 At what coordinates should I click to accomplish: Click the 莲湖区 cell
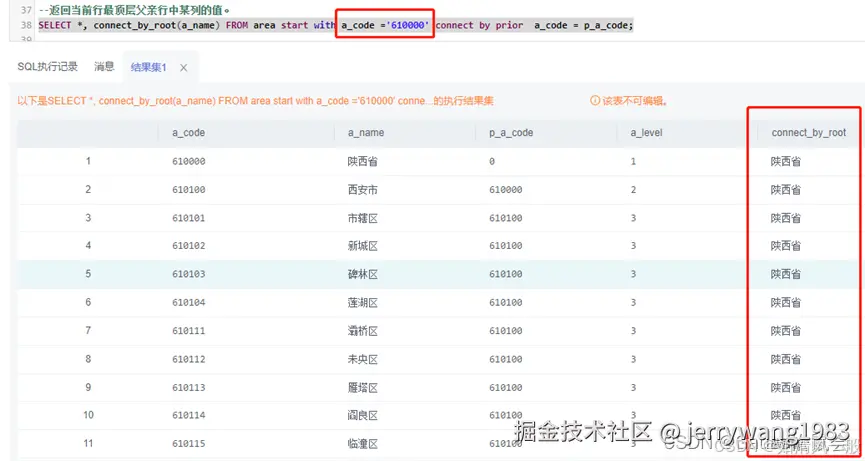click(x=362, y=303)
